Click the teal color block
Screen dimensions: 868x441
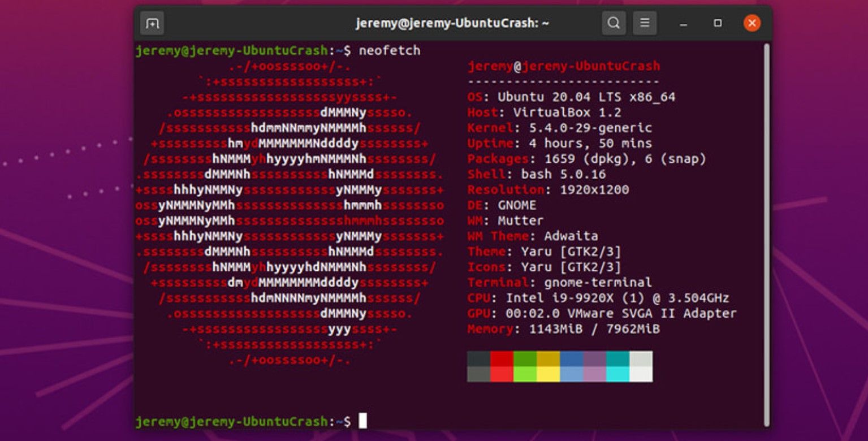617,358
